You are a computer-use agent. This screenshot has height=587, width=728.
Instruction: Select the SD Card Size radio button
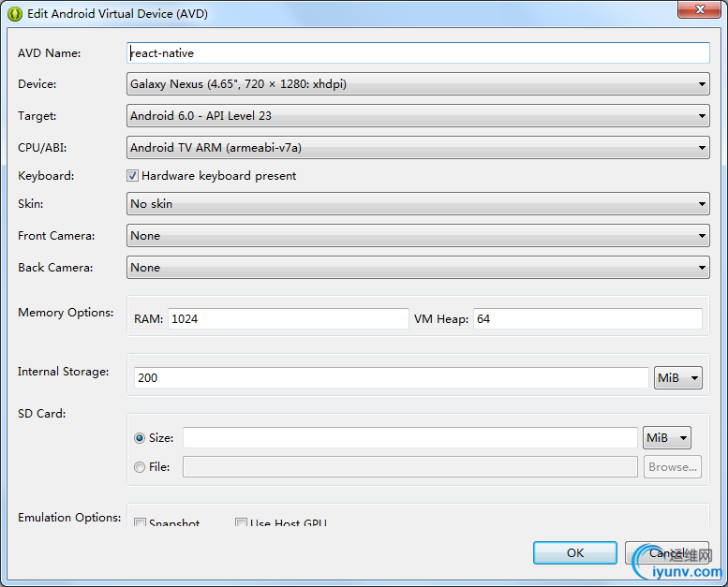(x=140, y=438)
